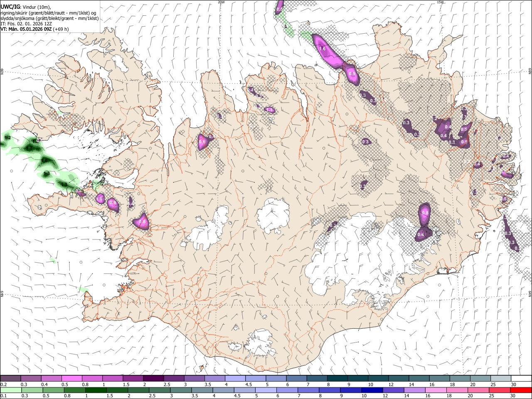The image size is (532, 399).
Task: Click the '15W' longitude label
Action: [x=440, y=2]
